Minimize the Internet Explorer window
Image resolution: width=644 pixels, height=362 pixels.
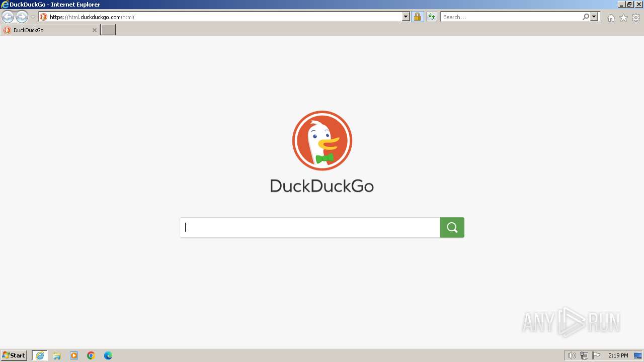(x=621, y=4)
